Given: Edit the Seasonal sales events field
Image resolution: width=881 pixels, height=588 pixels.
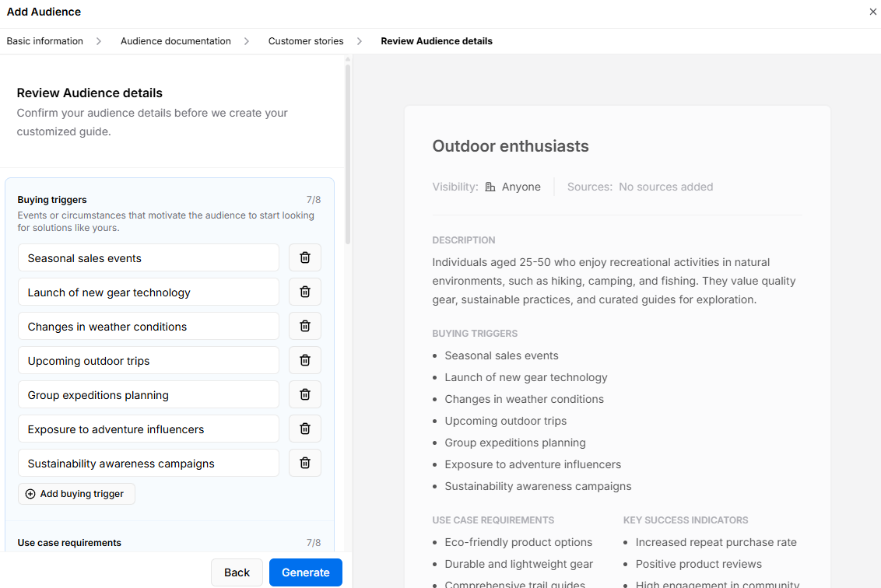Looking at the screenshot, I should (149, 257).
